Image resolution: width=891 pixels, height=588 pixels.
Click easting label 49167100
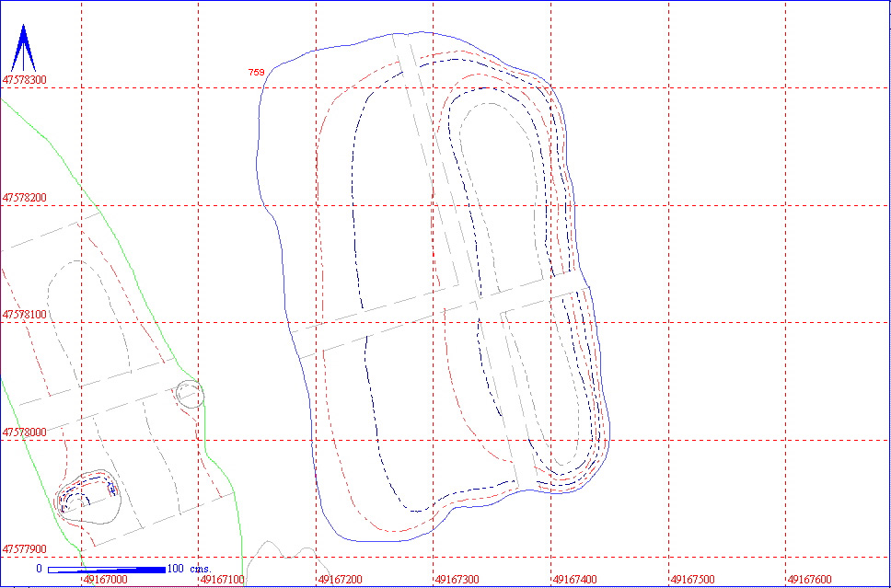(x=223, y=580)
